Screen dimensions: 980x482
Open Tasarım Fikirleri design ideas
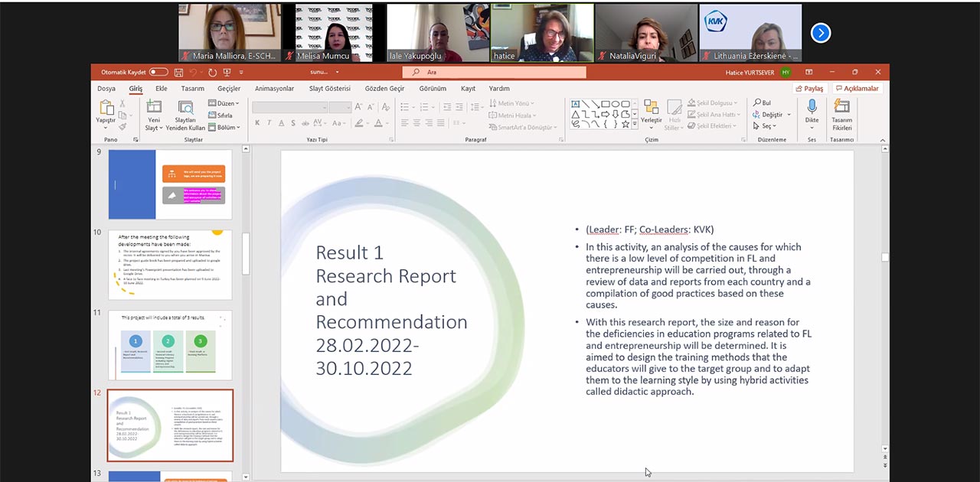pos(841,108)
